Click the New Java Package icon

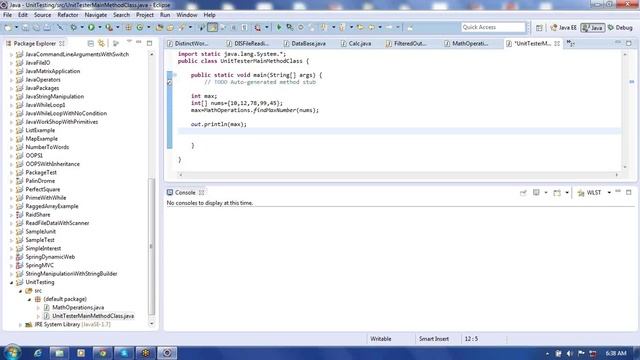click(x=129, y=27)
